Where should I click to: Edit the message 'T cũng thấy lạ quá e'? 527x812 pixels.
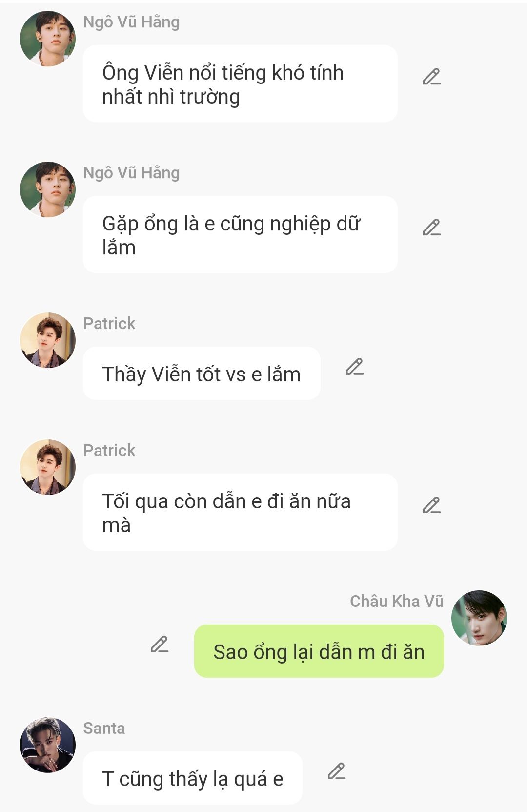coord(337,771)
